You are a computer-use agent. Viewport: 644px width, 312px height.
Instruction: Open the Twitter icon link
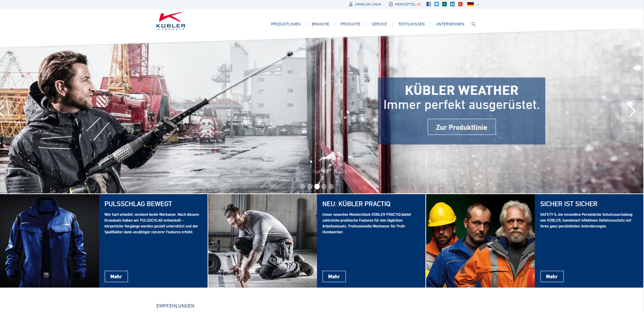[x=436, y=4]
